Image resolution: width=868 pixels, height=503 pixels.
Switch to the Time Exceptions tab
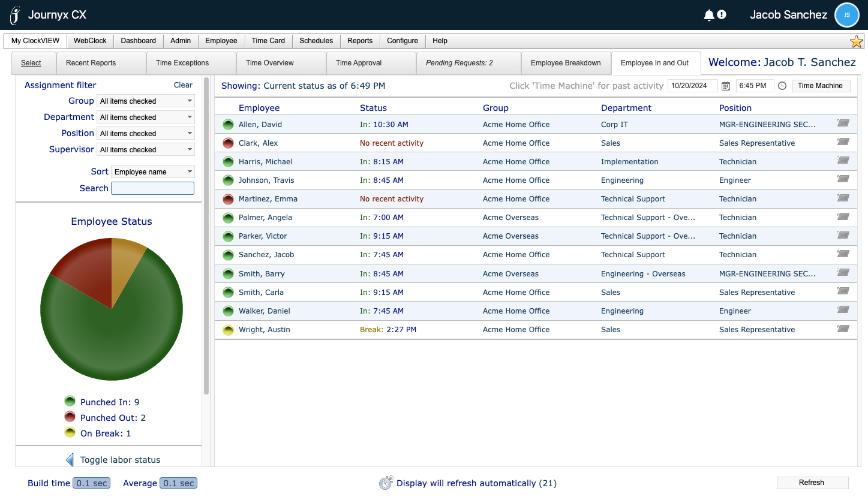coord(182,63)
